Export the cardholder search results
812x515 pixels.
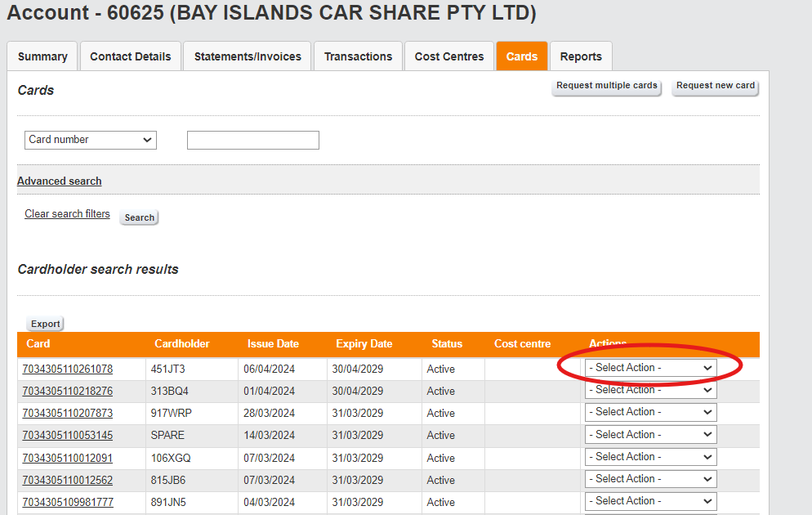click(46, 324)
